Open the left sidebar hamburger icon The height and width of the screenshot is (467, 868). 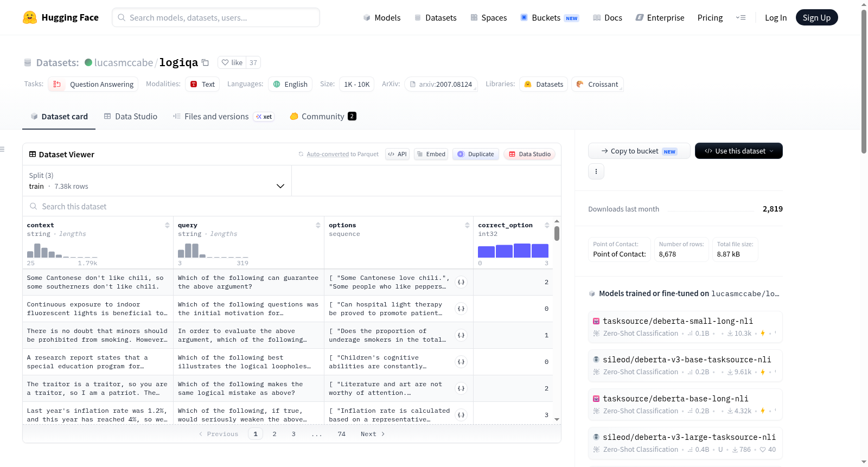3,149
